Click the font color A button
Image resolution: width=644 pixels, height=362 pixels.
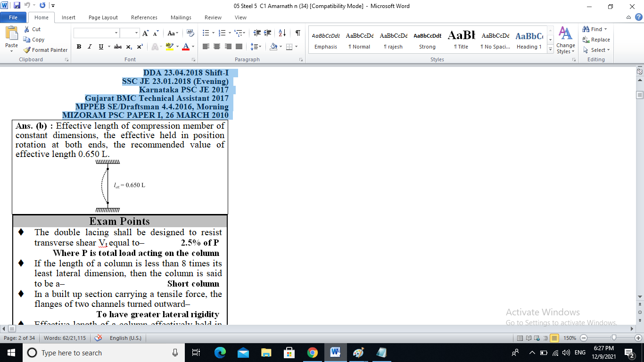186,47
